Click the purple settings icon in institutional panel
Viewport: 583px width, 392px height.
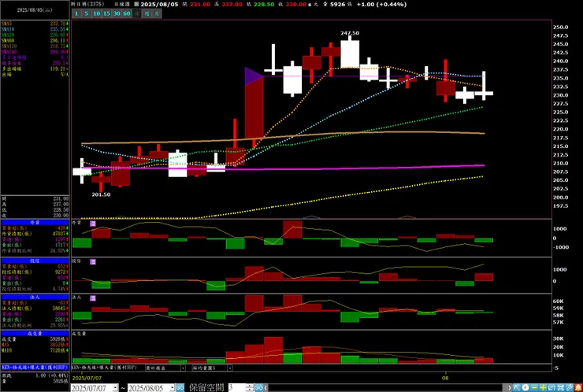coord(93,298)
